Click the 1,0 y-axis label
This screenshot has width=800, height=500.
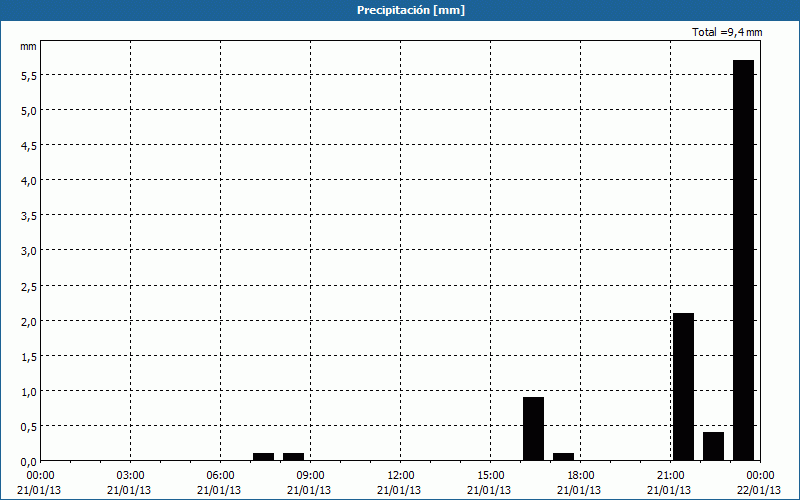coord(28,392)
